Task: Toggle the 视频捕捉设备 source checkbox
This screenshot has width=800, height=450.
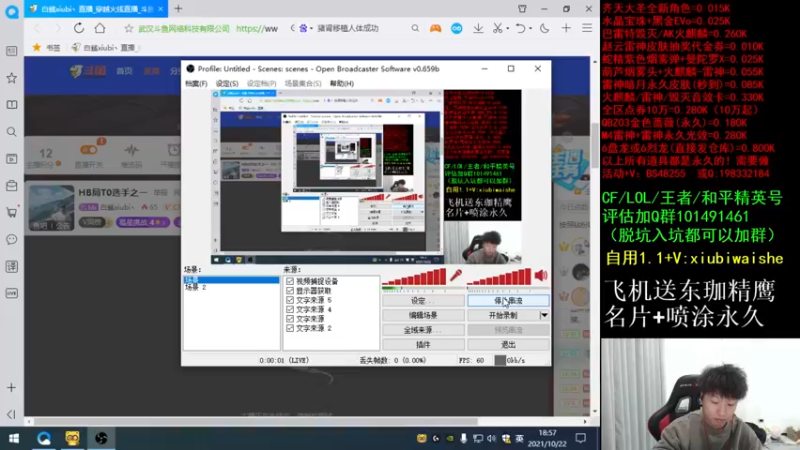Action: pos(290,281)
